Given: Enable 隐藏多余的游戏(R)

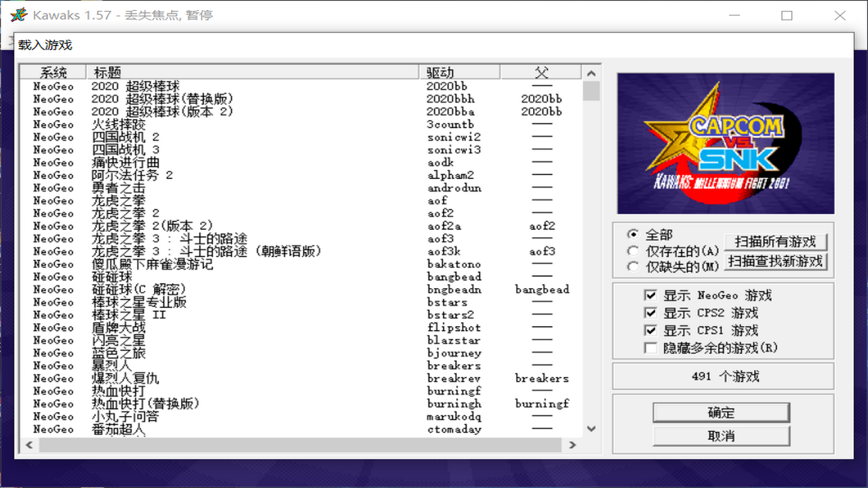Looking at the screenshot, I should (x=651, y=348).
